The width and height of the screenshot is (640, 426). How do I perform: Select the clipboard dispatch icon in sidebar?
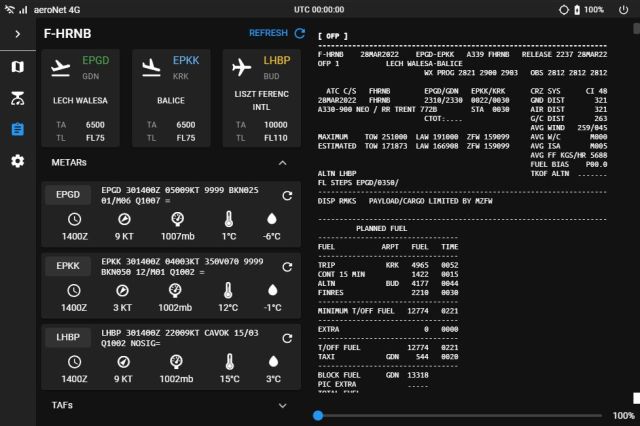pyautogui.click(x=17, y=129)
